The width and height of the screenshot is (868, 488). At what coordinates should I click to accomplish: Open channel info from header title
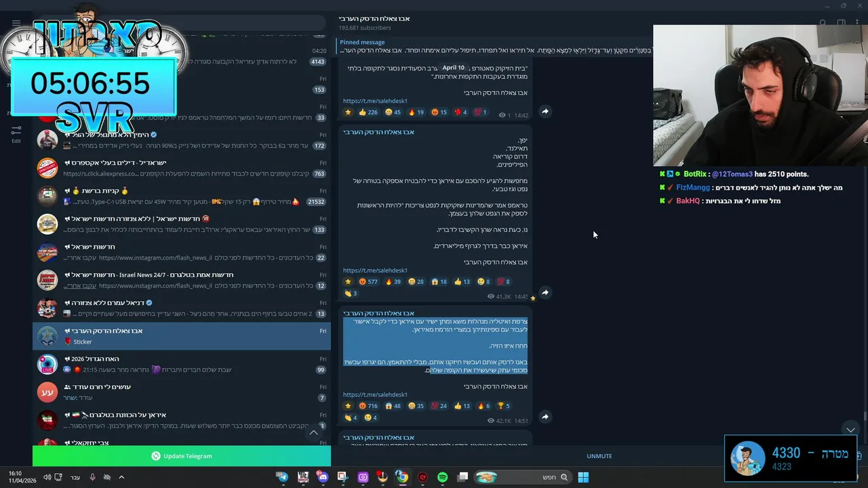374,18
